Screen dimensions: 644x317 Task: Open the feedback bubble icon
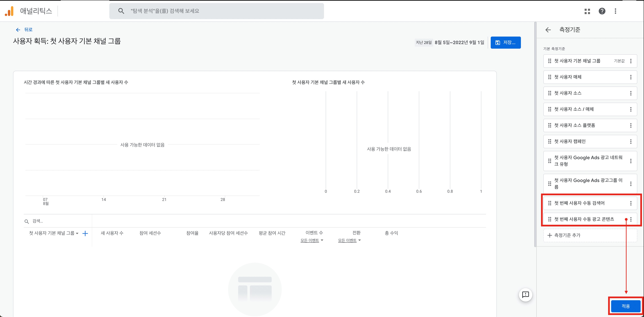click(x=525, y=295)
